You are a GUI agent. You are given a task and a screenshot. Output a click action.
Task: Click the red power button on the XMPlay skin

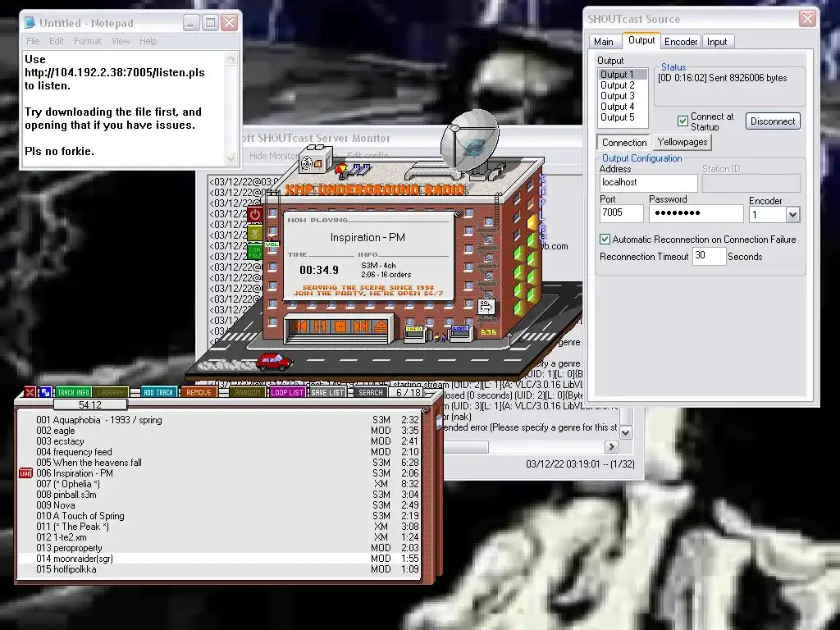coord(255,215)
